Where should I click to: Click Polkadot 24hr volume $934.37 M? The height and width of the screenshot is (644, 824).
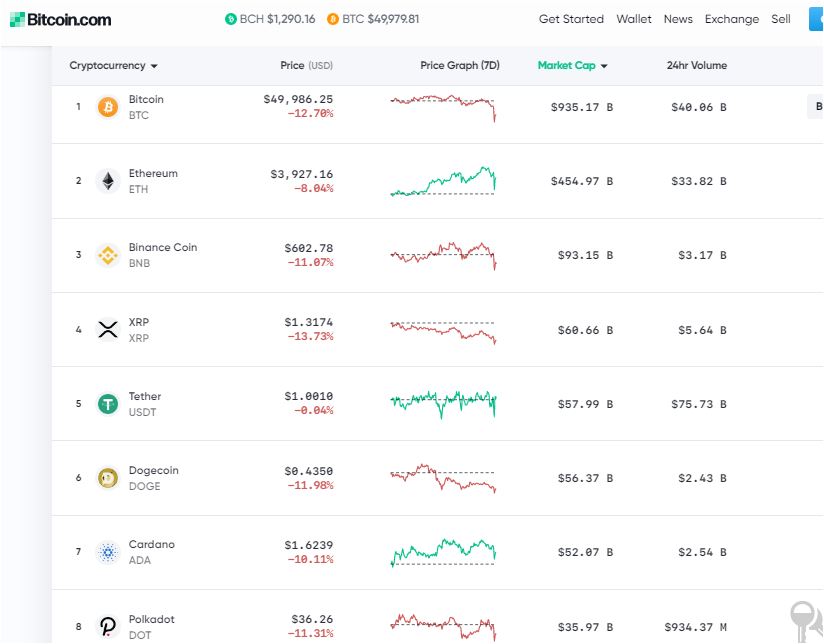coord(696,627)
